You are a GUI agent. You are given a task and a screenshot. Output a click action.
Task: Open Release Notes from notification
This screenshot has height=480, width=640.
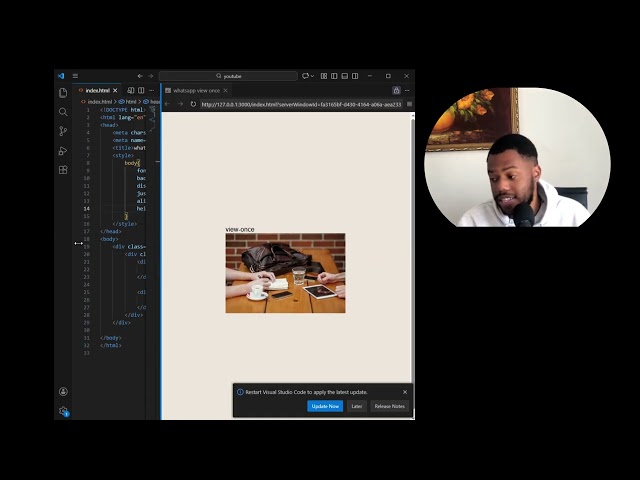[389, 406]
